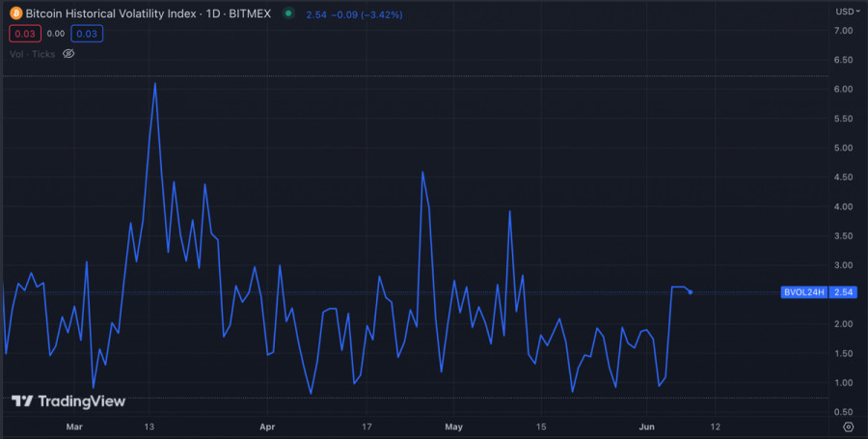Click the green market status dot
Image resolution: width=868 pixels, height=439 pixels.
click(288, 15)
